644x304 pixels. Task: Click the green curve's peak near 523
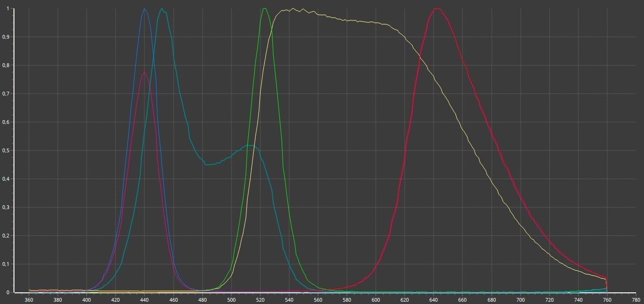point(264,8)
